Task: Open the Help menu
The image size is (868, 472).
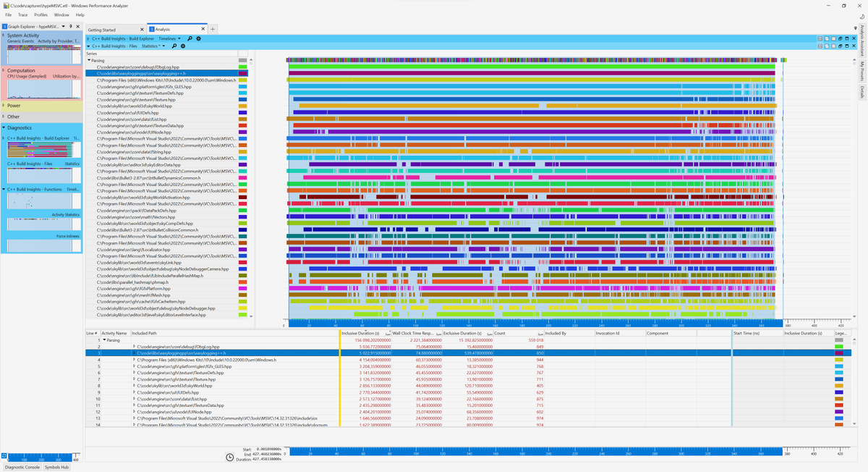Action: coord(80,14)
